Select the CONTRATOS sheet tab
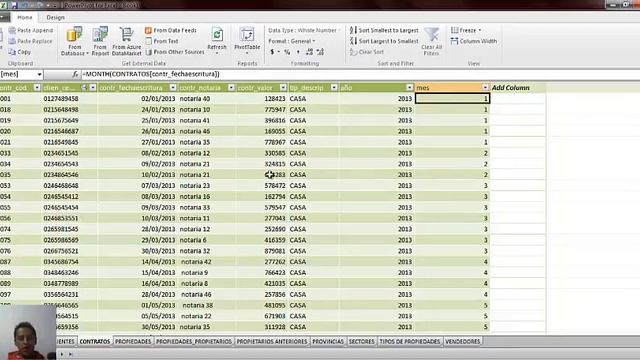 click(x=95, y=341)
